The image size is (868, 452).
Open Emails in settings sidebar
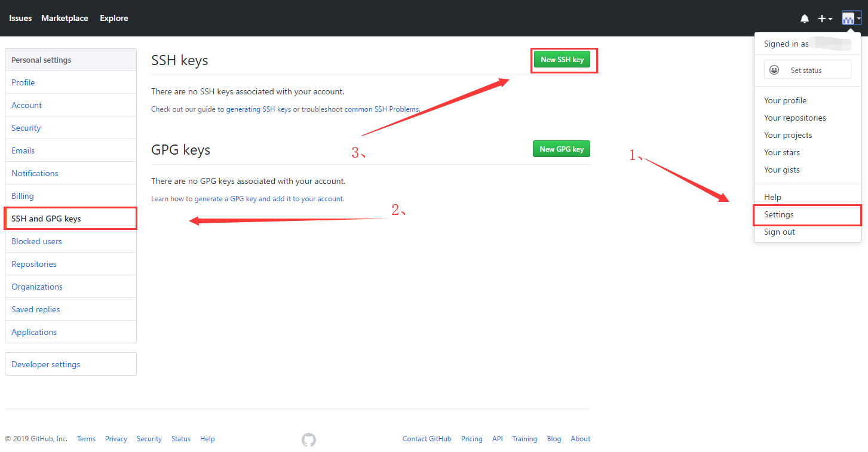pyautogui.click(x=70, y=150)
